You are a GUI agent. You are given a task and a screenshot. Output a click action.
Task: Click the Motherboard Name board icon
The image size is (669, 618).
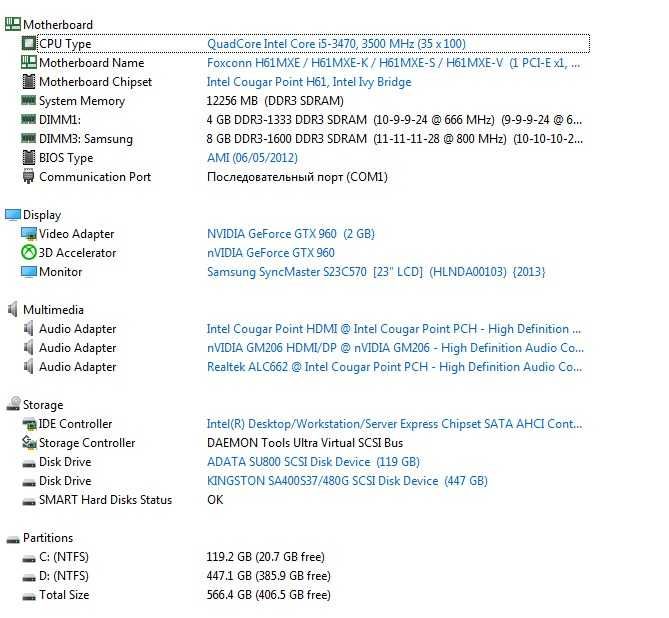coord(29,62)
